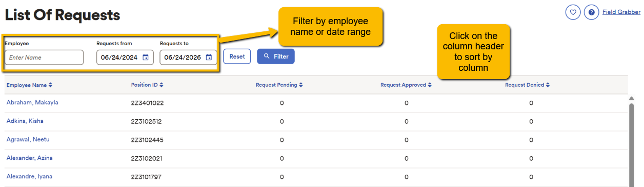Screen dimensions: 644x187
Task: Open the help question mark icon
Action: pyautogui.click(x=592, y=12)
